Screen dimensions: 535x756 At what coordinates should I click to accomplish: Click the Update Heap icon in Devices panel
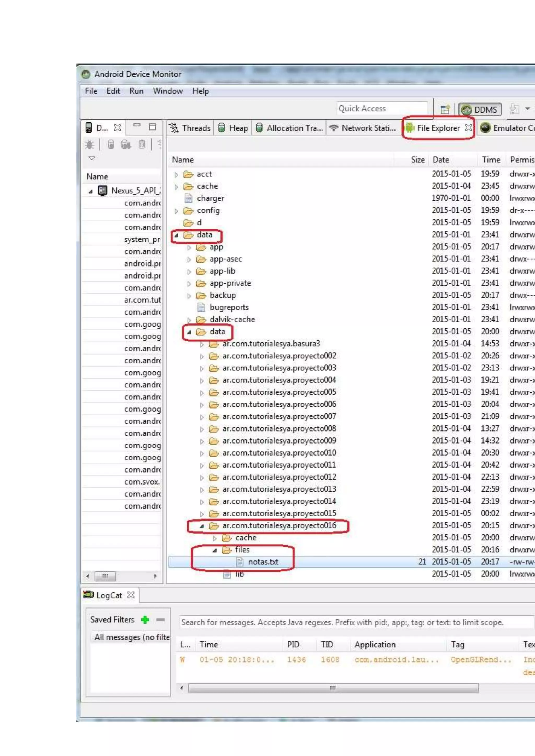point(111,145)
